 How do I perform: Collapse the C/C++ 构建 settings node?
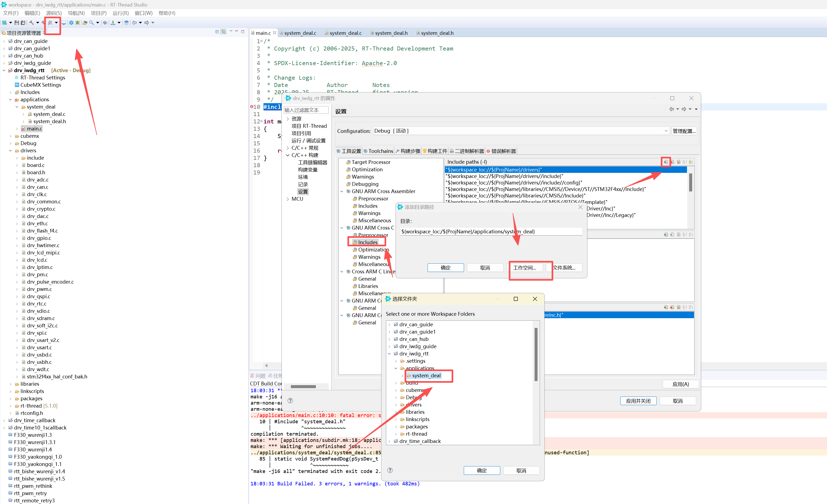pyautogui.click(x=288, y=155)
